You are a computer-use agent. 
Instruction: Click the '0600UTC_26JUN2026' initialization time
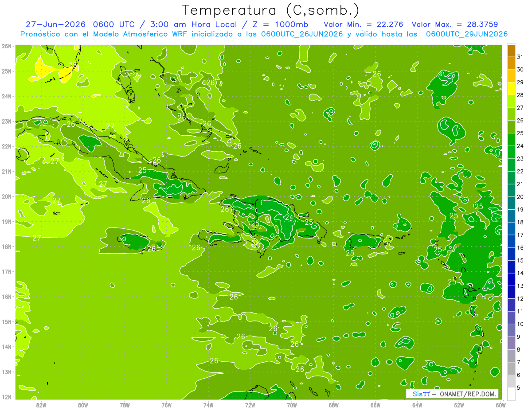(x=302, y=34)
